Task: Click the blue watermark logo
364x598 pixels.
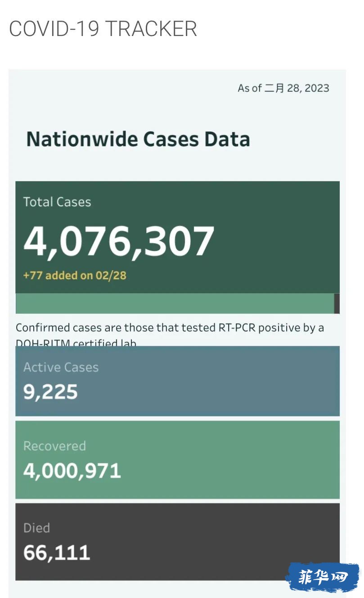Action: 324,577
